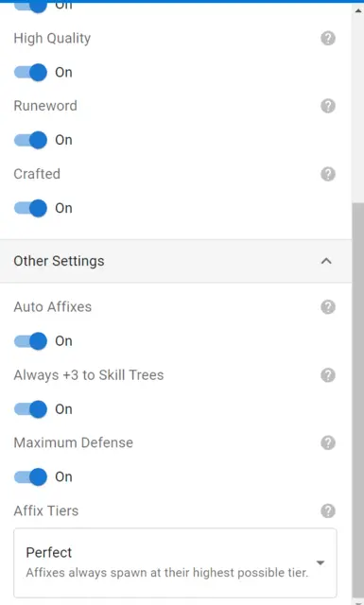364x605 pixels.
Task: Click the Other Settings header label
Action: click(59, 261)
